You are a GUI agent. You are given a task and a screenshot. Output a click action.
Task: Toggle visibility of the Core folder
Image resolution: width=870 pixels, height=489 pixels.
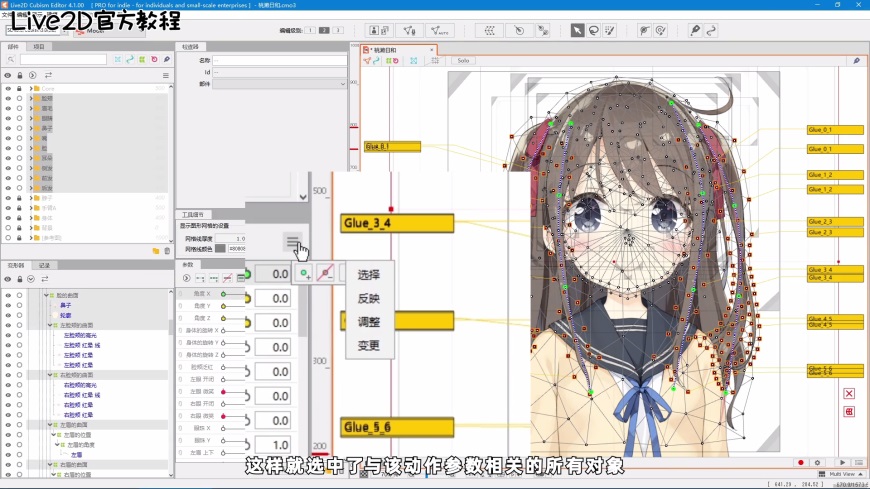click(x=8, y=88)
